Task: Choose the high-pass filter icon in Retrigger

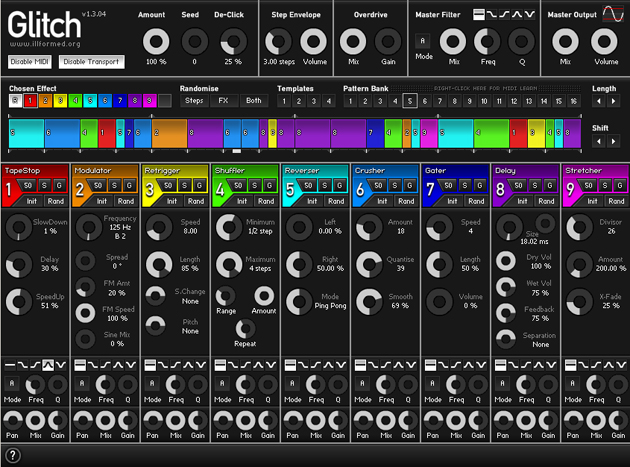Action: 176,365
